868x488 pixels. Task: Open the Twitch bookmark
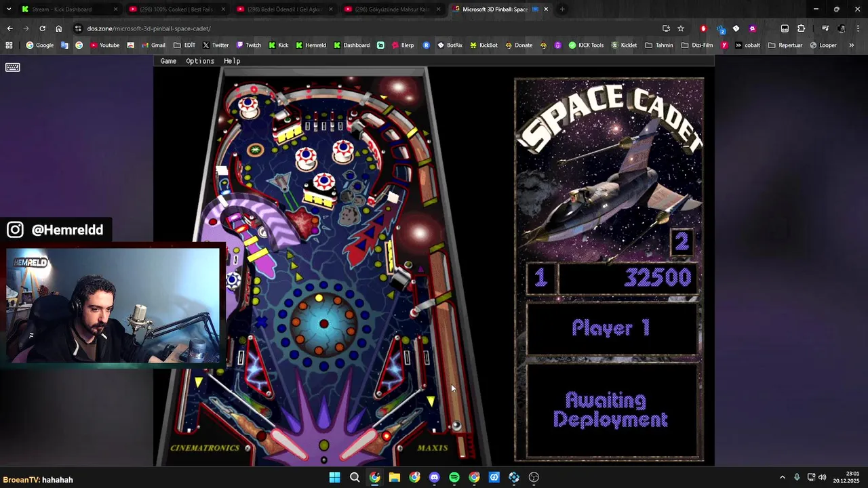tap(248, 45)
